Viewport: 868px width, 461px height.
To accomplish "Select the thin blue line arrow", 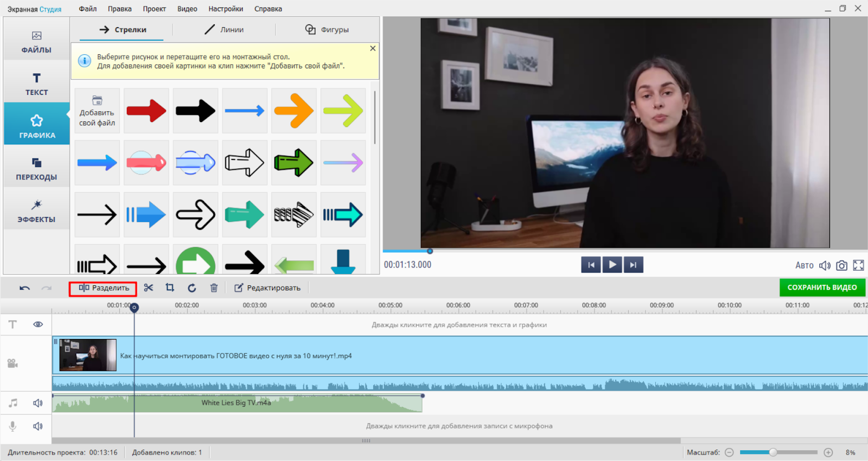I will coord(245,111).
